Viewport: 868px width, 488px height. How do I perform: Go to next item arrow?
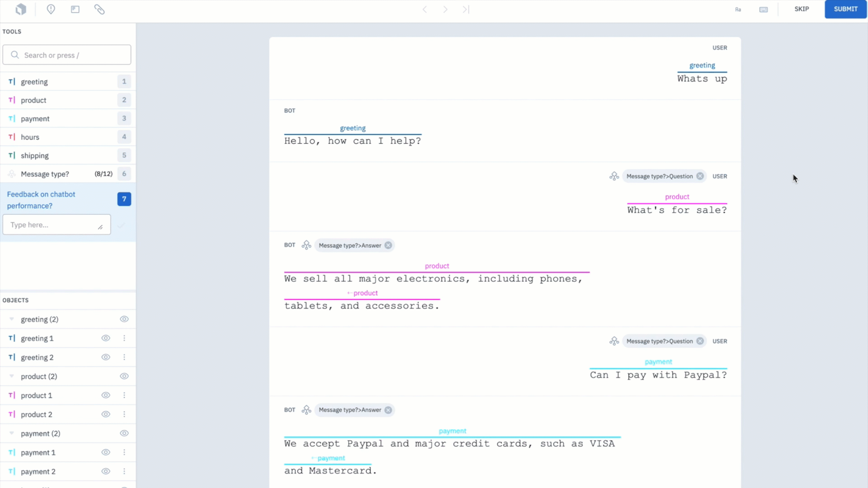click(445, 9)
